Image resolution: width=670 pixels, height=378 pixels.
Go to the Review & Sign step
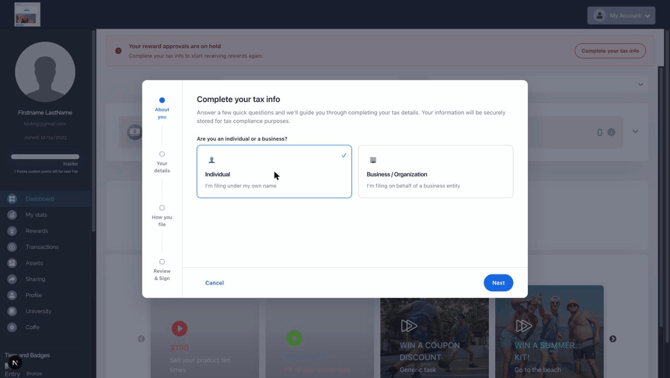(162, 270)
